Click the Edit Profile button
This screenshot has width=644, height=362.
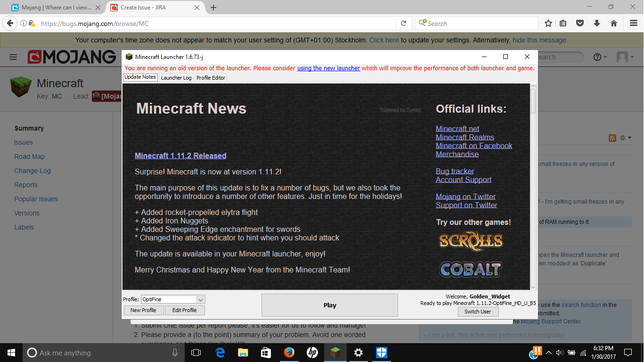tap(185, 310)
